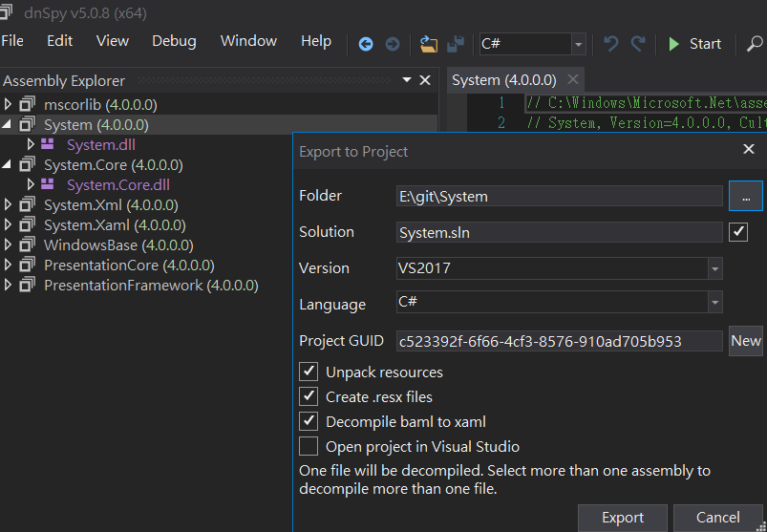Open the File menu

click(x=12, y=41)
